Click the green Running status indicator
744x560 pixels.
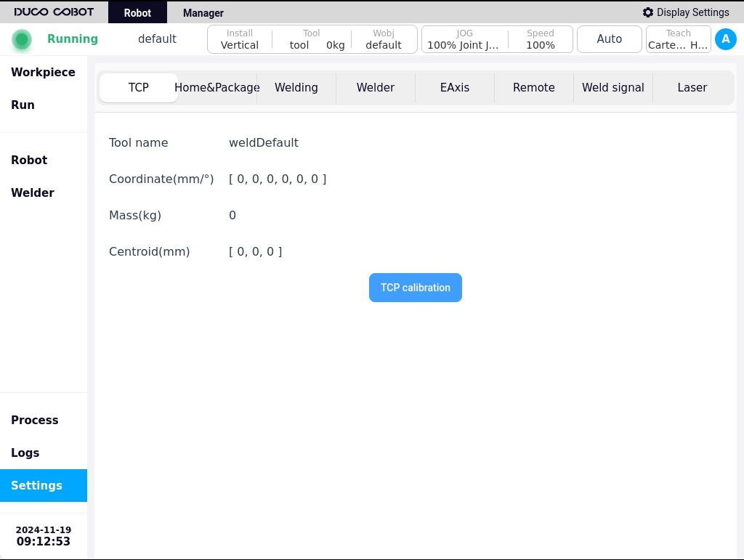[x=22, y=39]
